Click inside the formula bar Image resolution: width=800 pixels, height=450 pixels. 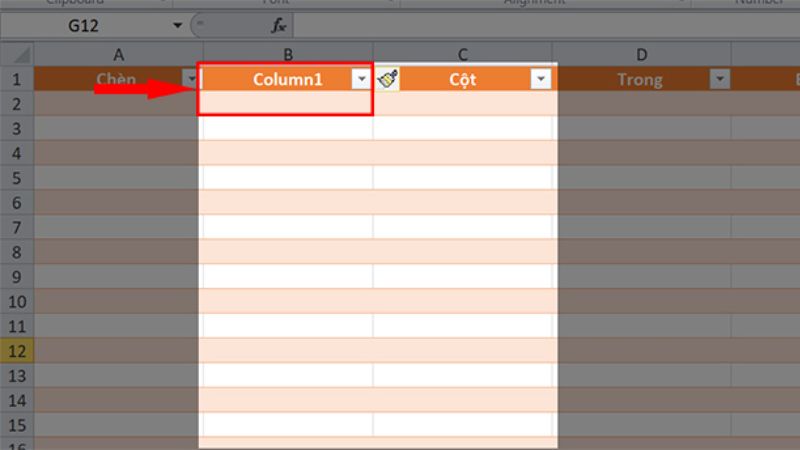(546, 25)
